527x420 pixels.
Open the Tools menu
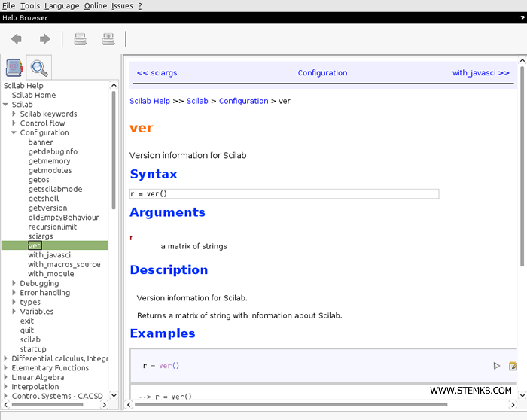pos(30,5)
